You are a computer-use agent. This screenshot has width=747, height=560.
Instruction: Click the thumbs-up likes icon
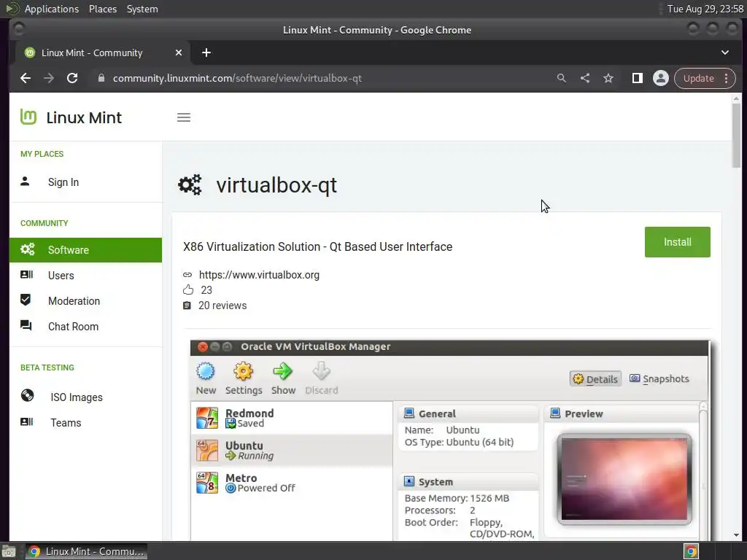188,289
